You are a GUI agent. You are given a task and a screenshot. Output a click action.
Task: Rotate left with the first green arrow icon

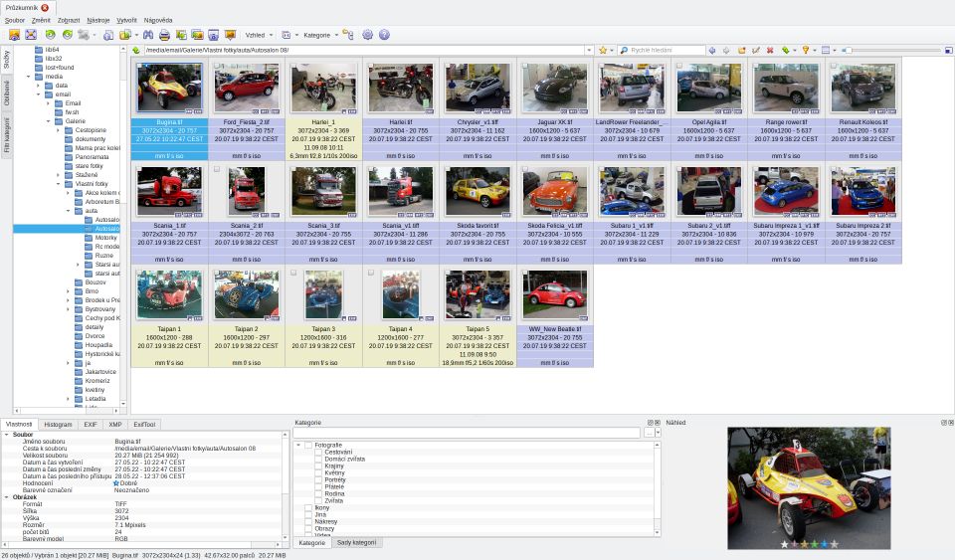(x=50, y=35)
